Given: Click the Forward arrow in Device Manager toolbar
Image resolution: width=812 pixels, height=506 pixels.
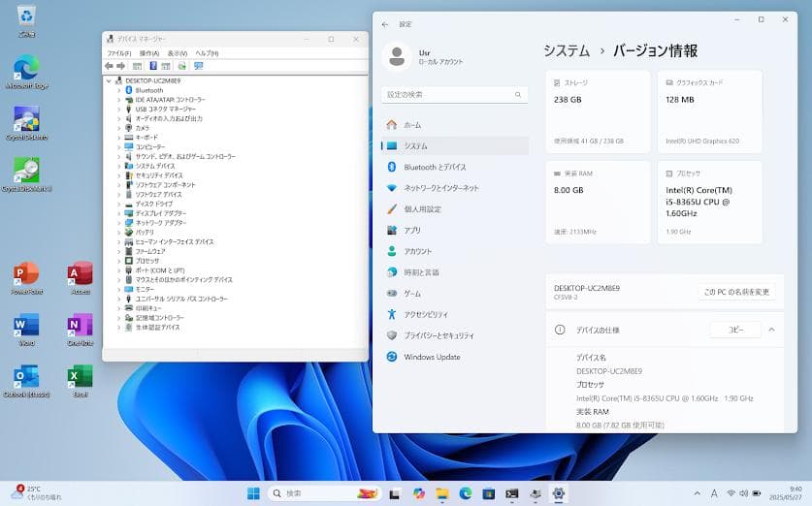Looking at the screenshot, I should tap(120, 66).
